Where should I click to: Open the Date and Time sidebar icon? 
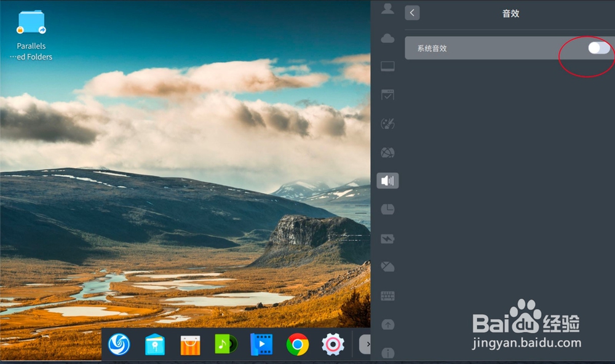[387, 210]
